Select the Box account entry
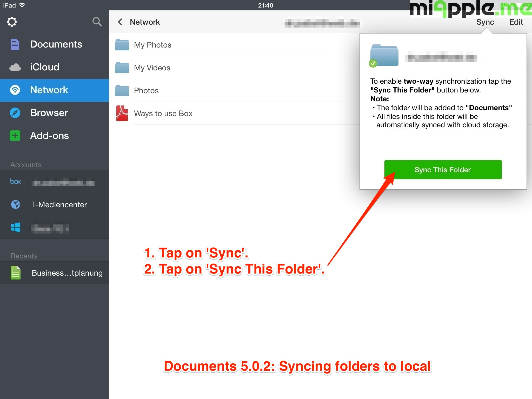 point(55,182)
